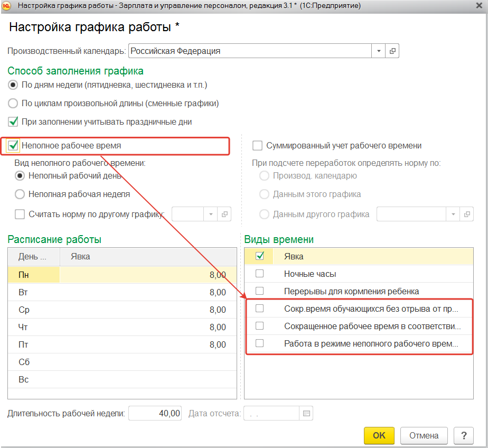
Task: Check 'Работа в режиме неполного рабочего врем...'
Action: (259, 343)
